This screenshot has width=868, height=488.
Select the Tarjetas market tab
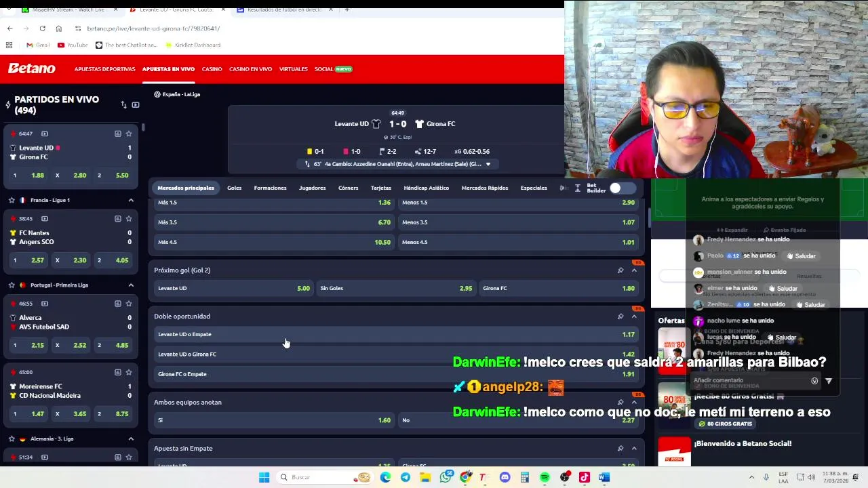pos(380,188)
